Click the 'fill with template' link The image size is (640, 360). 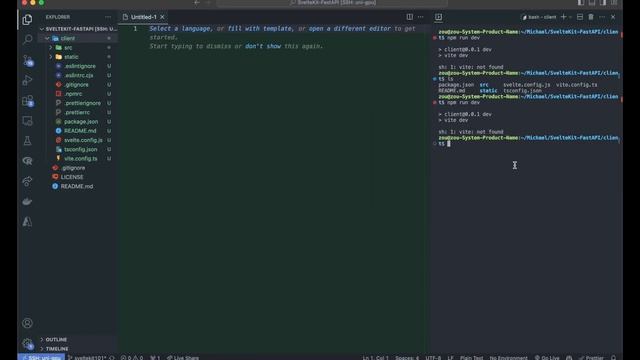pyautogui.click(x=260, y=29)
